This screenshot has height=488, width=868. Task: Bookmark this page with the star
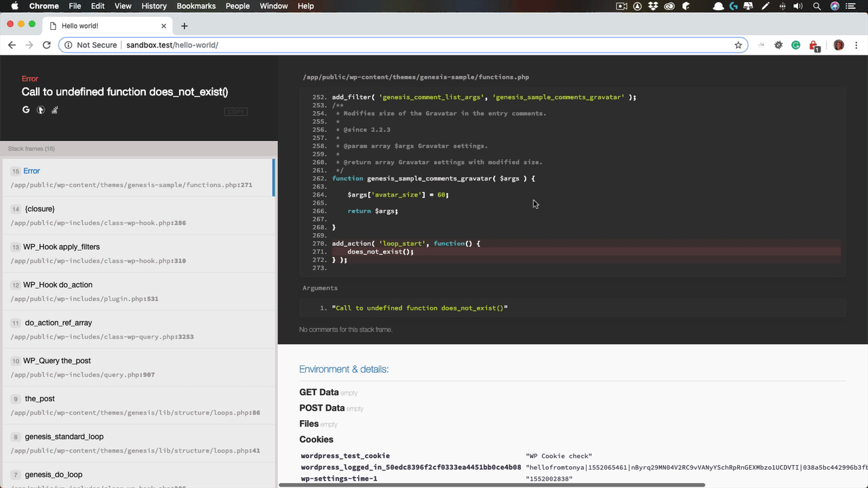738,45
